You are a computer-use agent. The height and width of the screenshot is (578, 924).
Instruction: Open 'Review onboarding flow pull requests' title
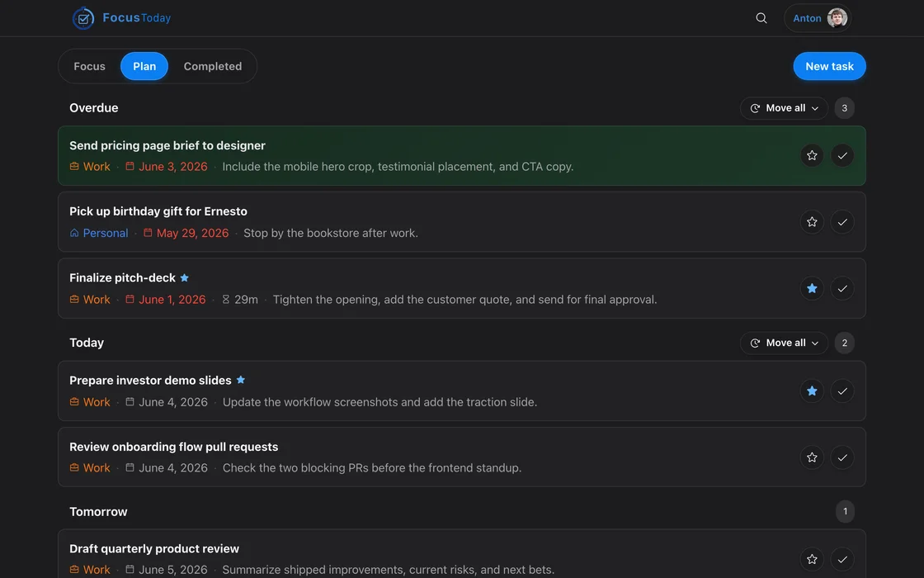174,447
